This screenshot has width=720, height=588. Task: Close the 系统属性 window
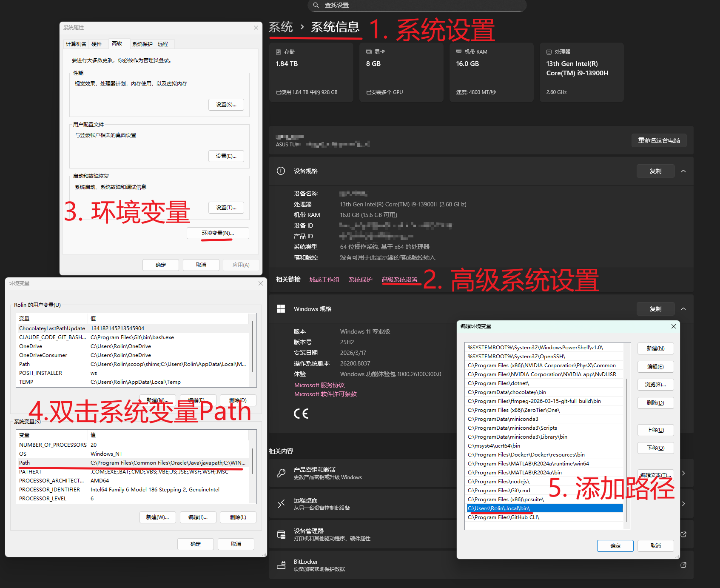256,28
